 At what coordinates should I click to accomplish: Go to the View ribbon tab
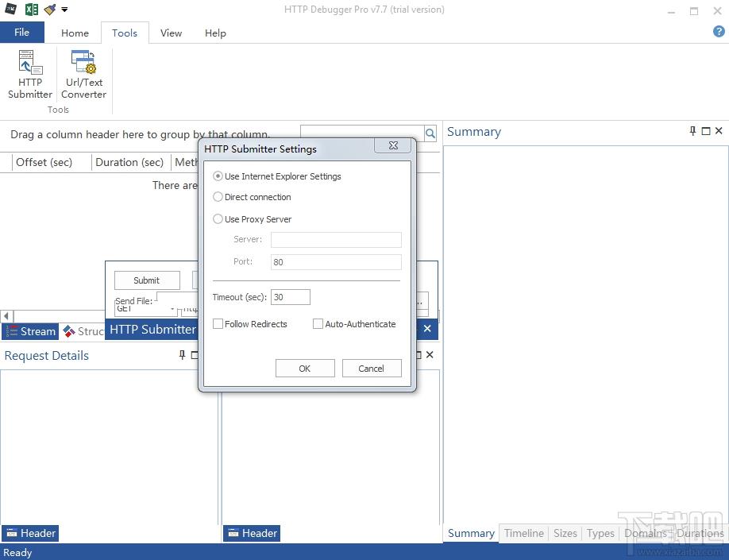point(171,33)
